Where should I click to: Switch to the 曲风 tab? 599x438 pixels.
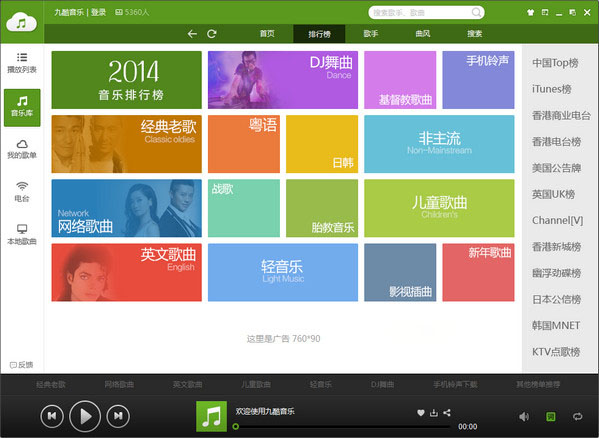tap(423, 34)
